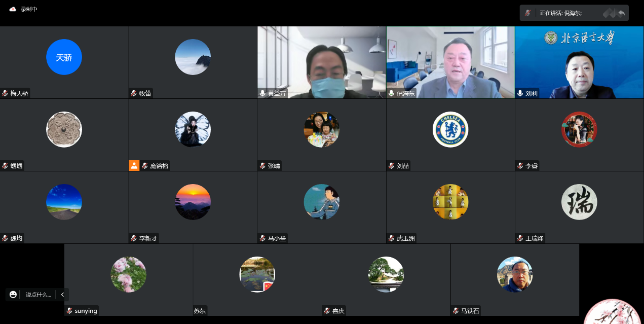Click the cherry blossom floating widget at bottom right

click(616, 312)
